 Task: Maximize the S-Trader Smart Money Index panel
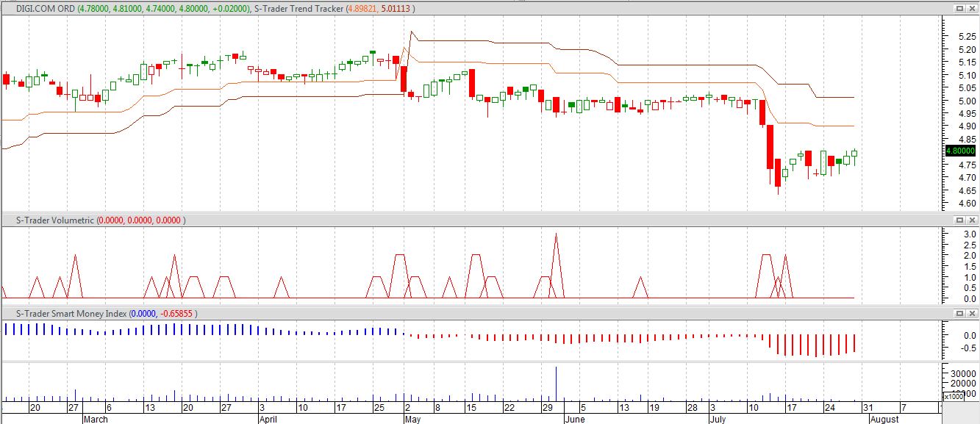(959, 313)
